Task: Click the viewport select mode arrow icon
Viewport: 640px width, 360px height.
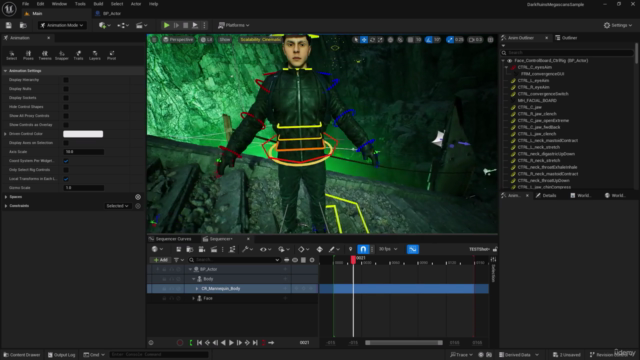Action: (356, 40)
